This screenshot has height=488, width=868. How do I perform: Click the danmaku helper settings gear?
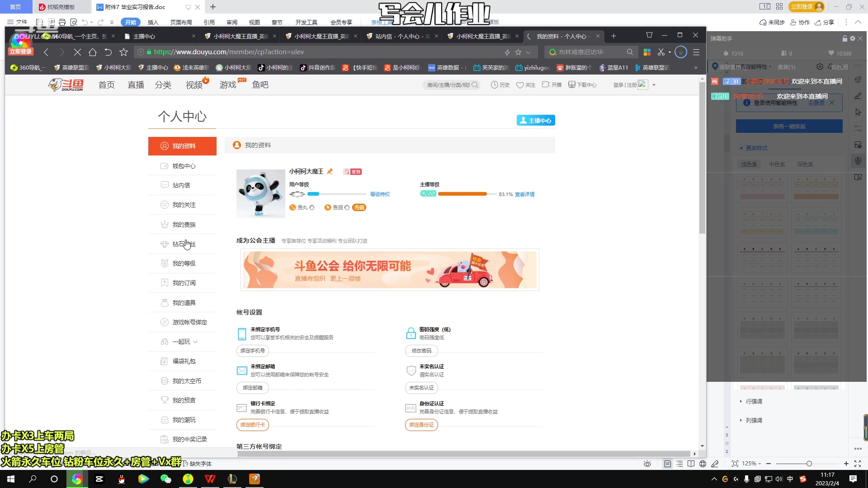pos(853,39)
